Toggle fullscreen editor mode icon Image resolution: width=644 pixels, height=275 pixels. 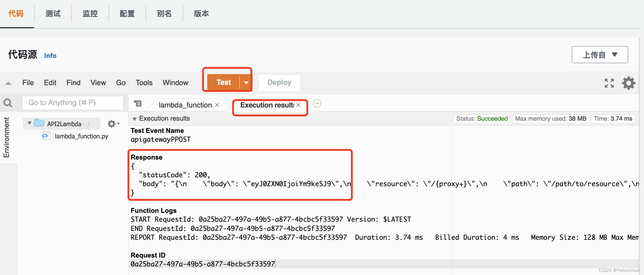[x=609, y=83]
